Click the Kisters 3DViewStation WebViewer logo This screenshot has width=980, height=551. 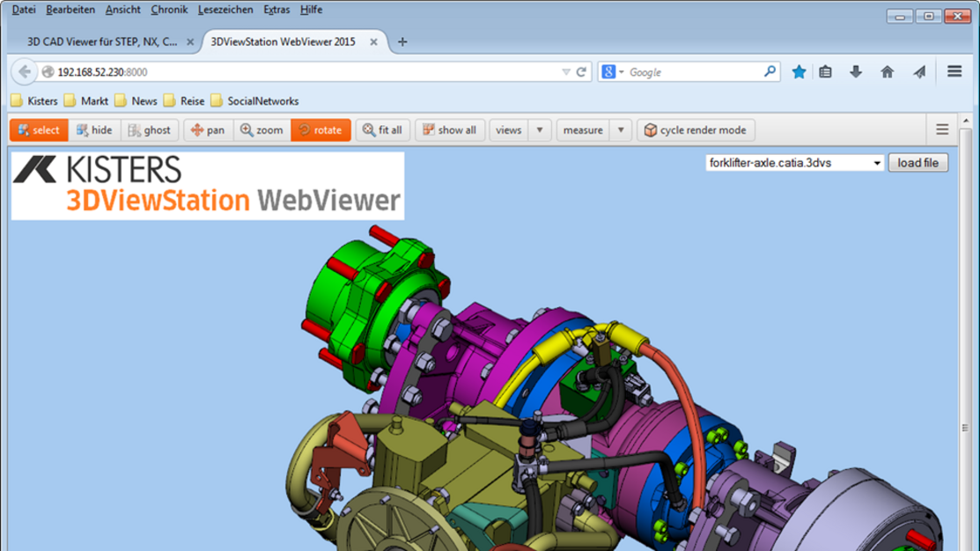point(208,187)
